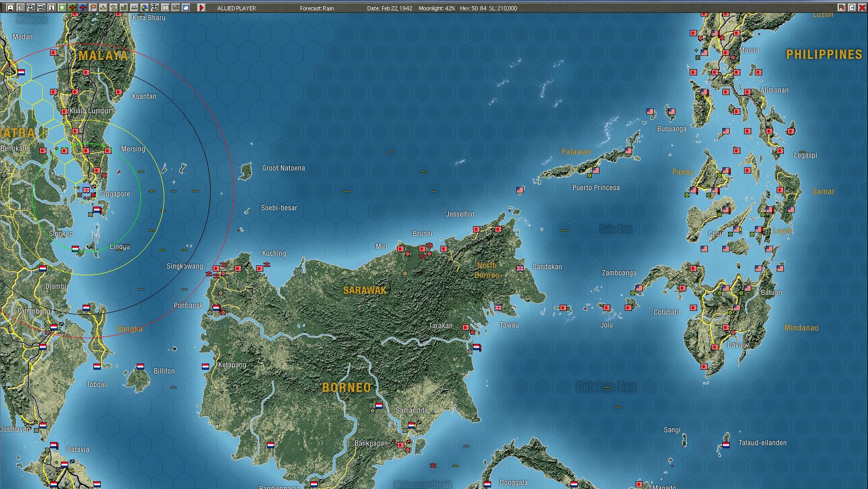Select the British flag near Tawau

click(x=498, y=308)
